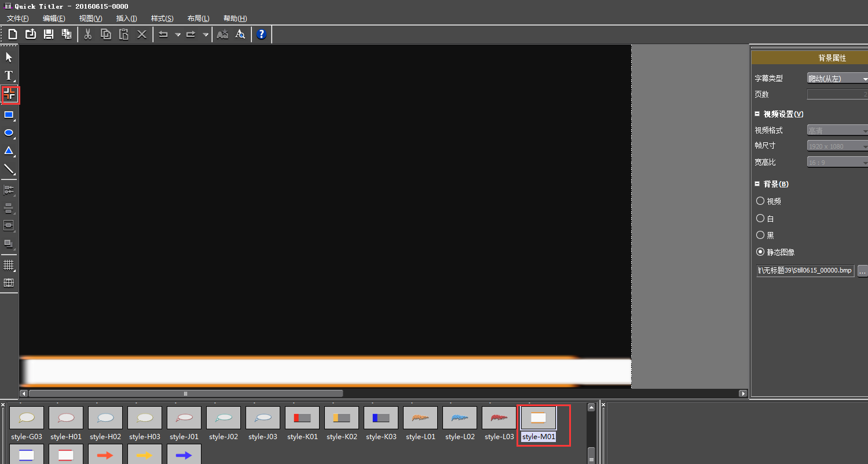Screen dimensions: 868x464
Task: Select the Rectangle shape tool
Action: pos(9,115)
